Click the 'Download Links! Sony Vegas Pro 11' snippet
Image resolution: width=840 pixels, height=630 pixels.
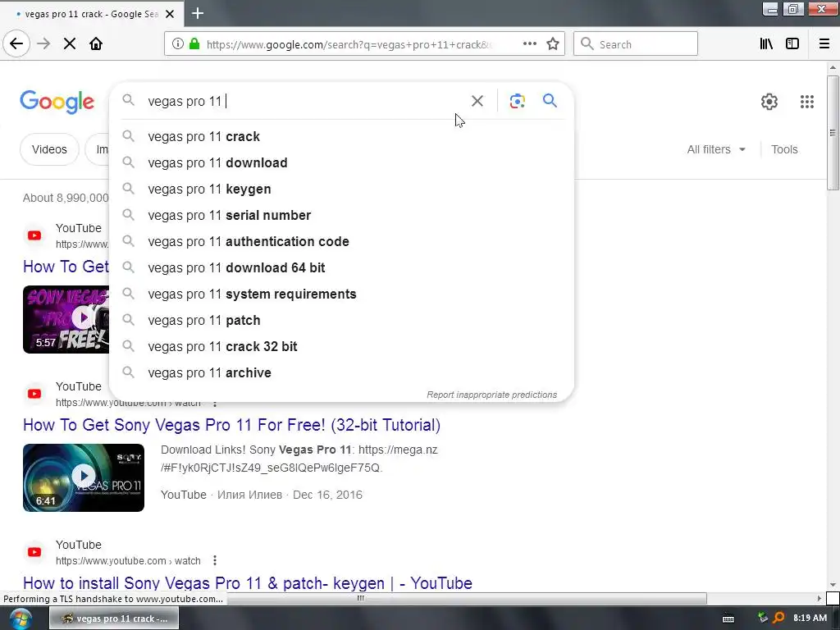pyautogui.click(x=256, y=450)
